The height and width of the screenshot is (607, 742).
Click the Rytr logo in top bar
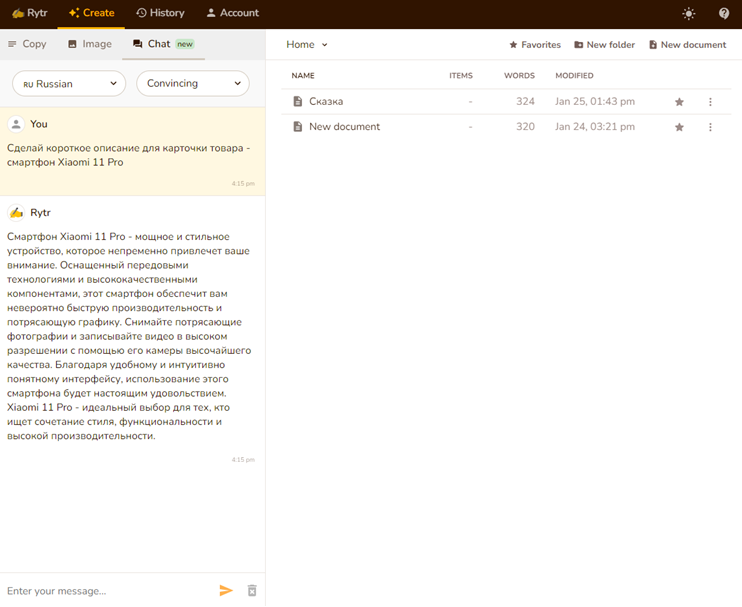[29, 13]
